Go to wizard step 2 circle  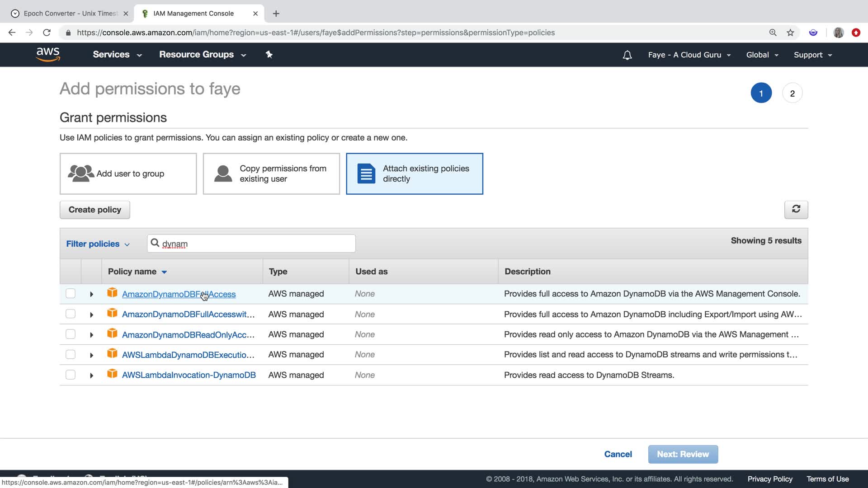click(792, 93)
